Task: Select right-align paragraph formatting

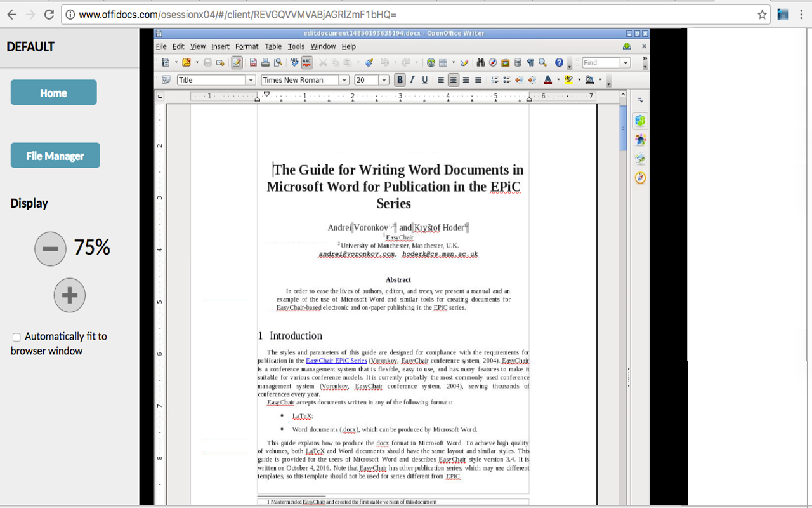Action: pyautogui.click(x=465, y=79)
